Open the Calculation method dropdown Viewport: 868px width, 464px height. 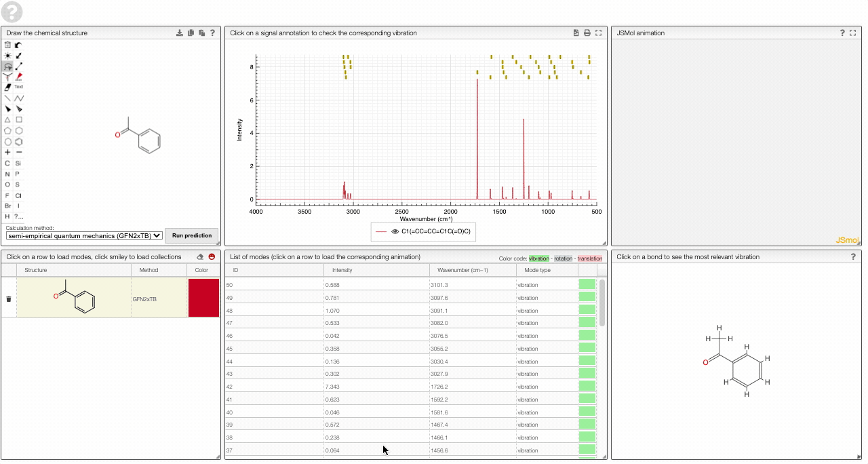[x=84, y=235]
